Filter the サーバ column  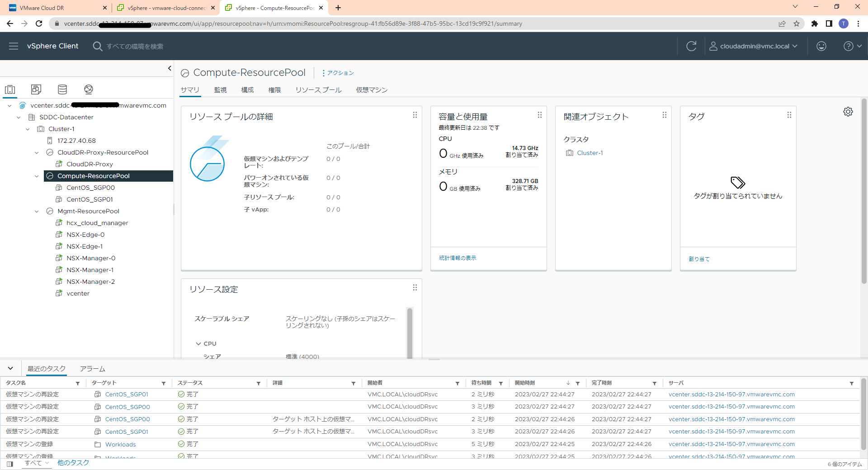[852, 383]
